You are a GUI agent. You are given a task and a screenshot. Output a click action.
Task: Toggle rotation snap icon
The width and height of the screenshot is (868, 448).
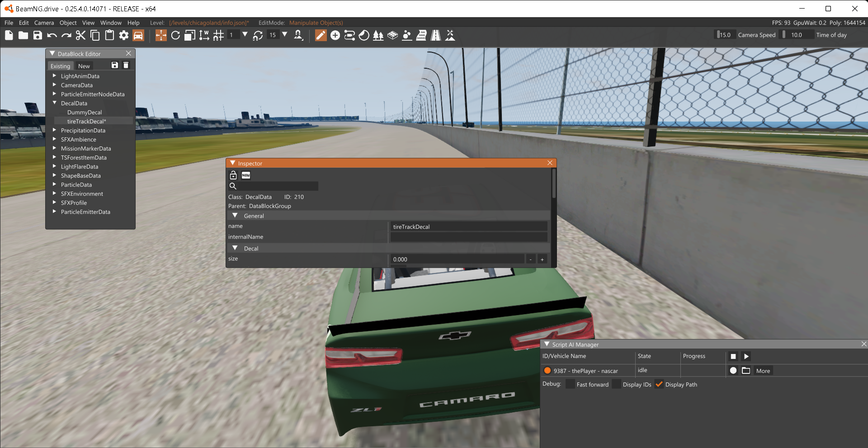pos(258,35)
